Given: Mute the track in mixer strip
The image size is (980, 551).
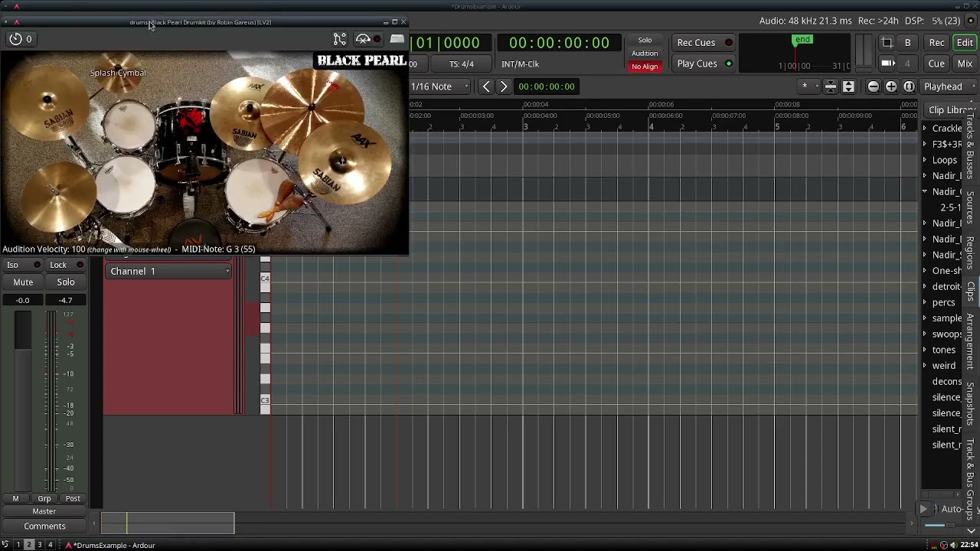Looking at the screenshot, I should (23, 282).
